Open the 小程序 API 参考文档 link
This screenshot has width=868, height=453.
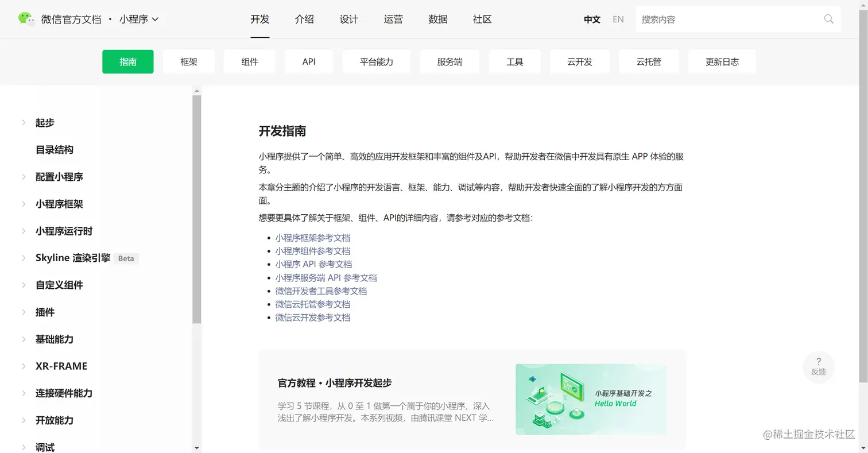(313, 264)
